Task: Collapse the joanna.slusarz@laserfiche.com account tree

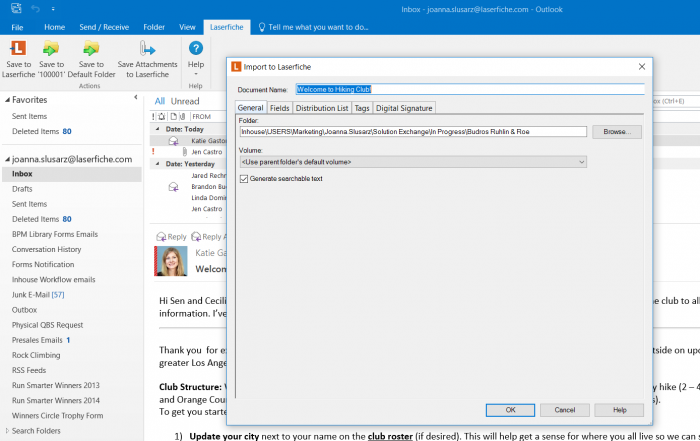Action: (6, 159)
